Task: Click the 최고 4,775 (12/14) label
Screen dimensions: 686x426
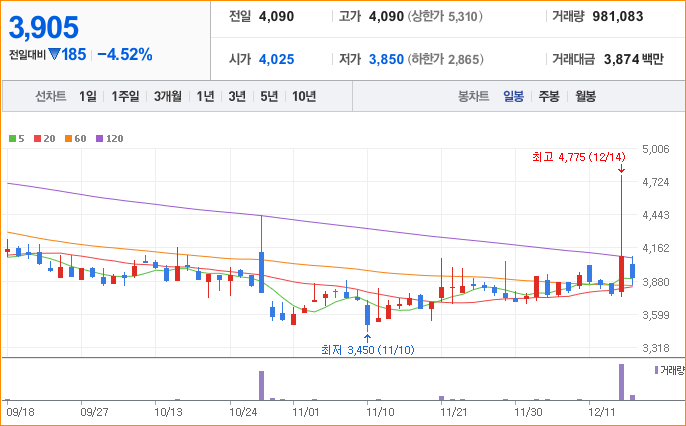Action: (x=579, y=157)
